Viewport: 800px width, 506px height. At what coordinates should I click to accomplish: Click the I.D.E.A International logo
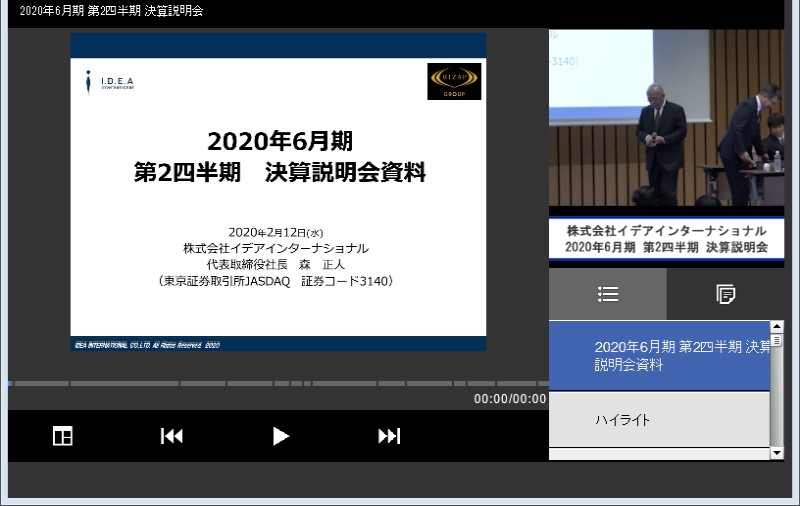[110, 82]
